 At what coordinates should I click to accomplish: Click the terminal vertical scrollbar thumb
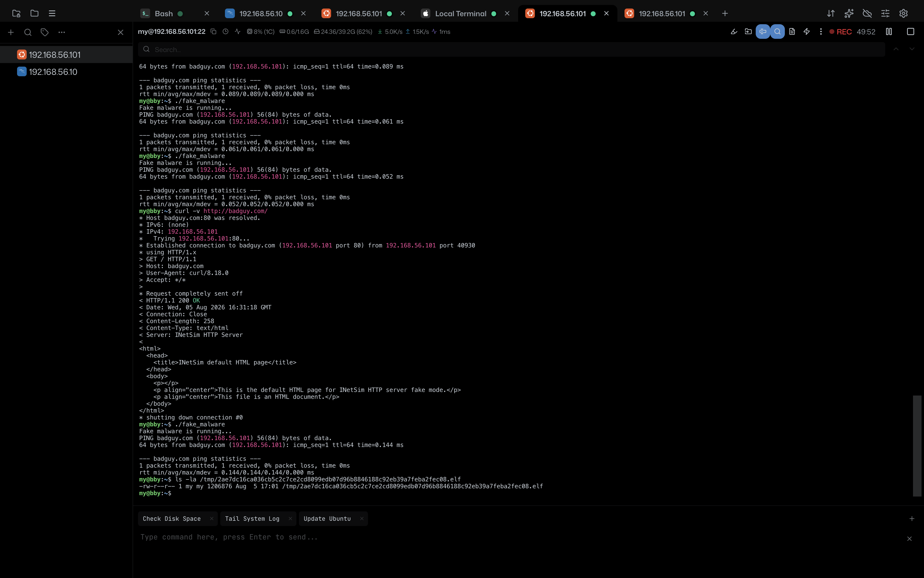tap(917, 446)
